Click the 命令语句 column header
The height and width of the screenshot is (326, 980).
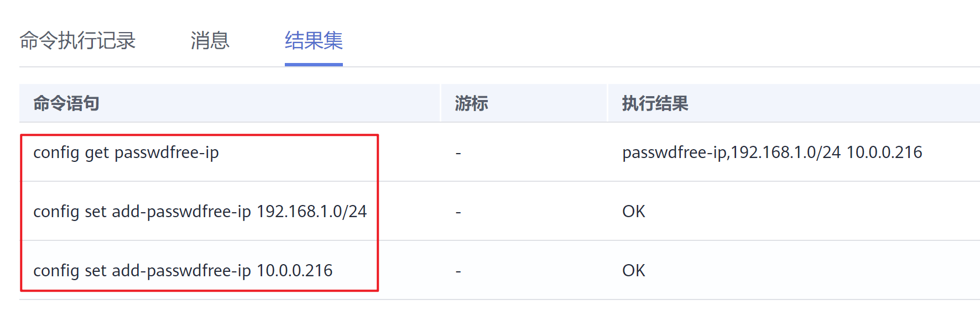[x=65, y=103]
